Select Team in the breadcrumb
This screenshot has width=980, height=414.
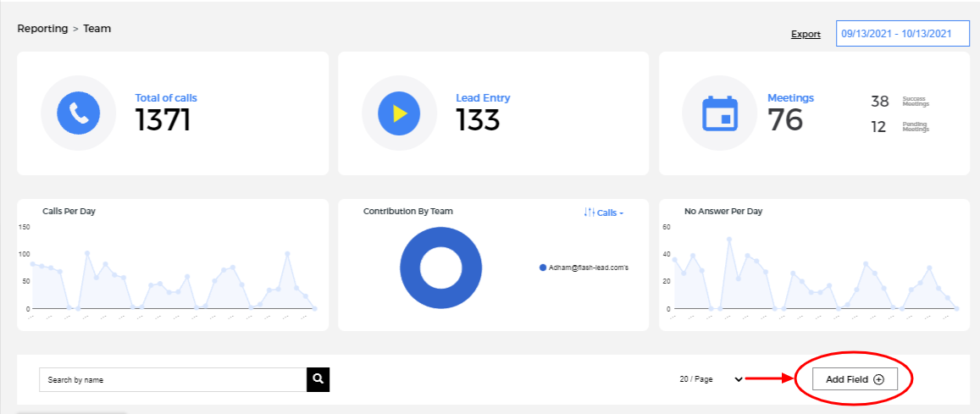coord(97,29)
